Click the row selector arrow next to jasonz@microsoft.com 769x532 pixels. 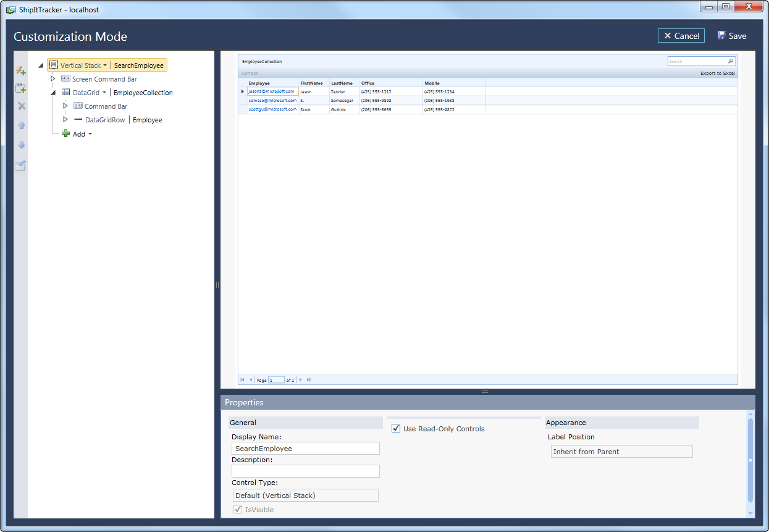tap(242, 91)
